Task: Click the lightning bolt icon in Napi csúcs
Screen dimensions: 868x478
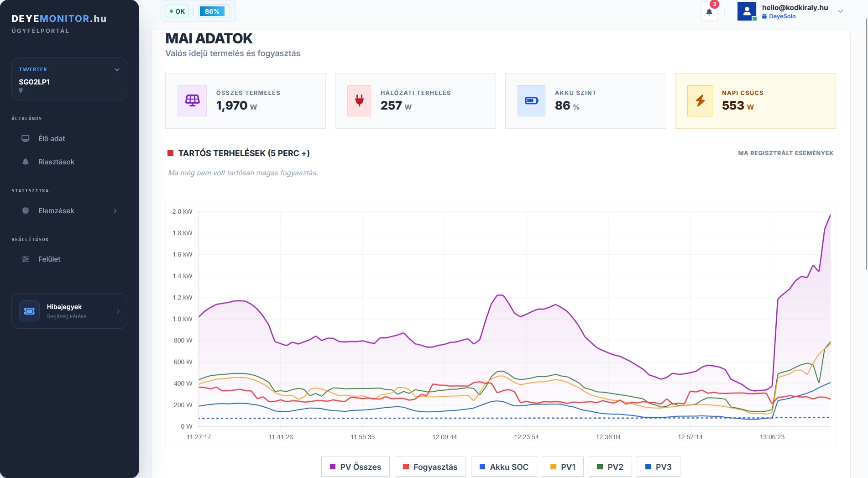Action: 700,101
